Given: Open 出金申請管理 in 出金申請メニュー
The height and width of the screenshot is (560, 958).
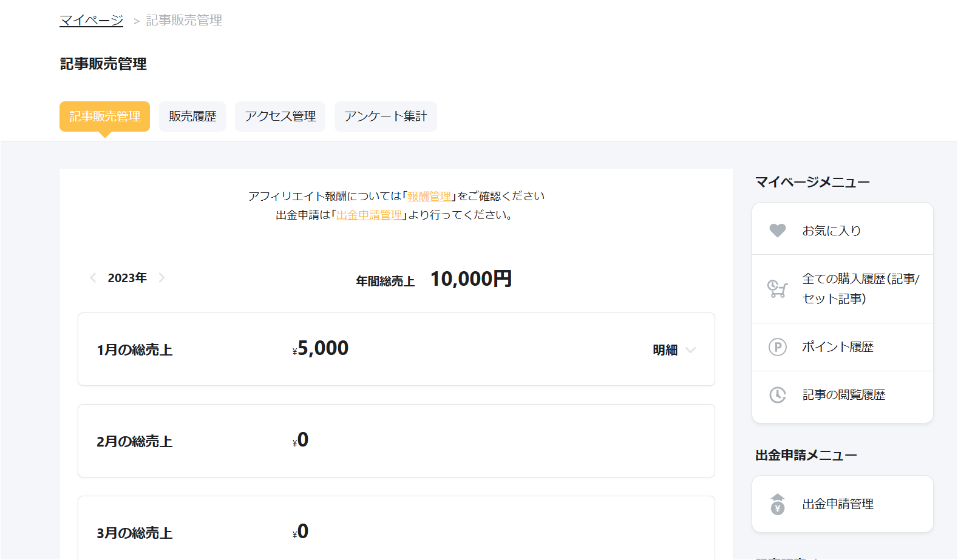Looking at the screenshot, I should tap(843, 504).
